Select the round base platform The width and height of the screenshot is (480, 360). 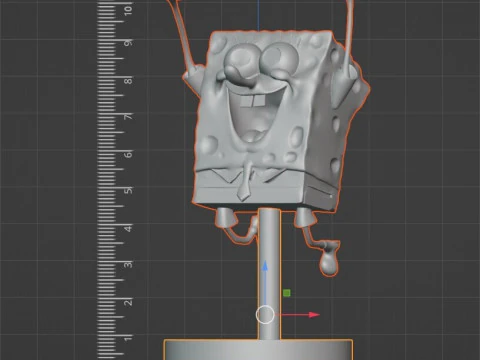(258, 350)
